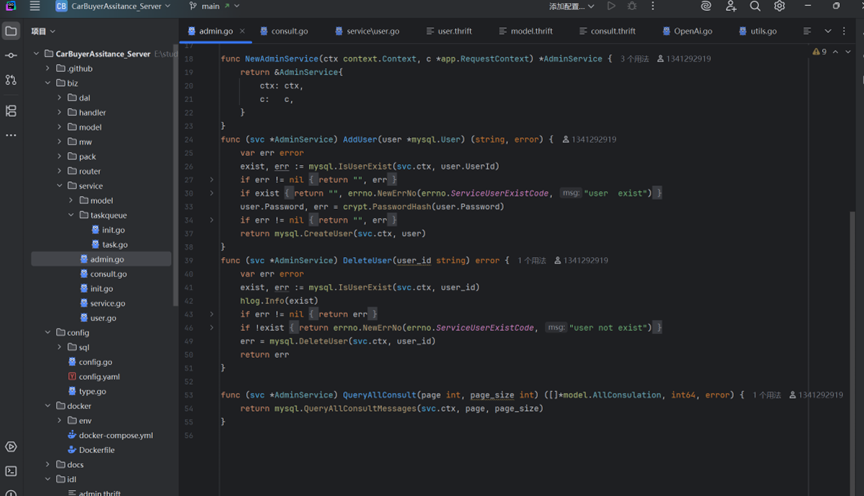The height and width of the screenshot is (496, 864).
Task: Open the Structure tool window icon
Action: tap(10, 111)
